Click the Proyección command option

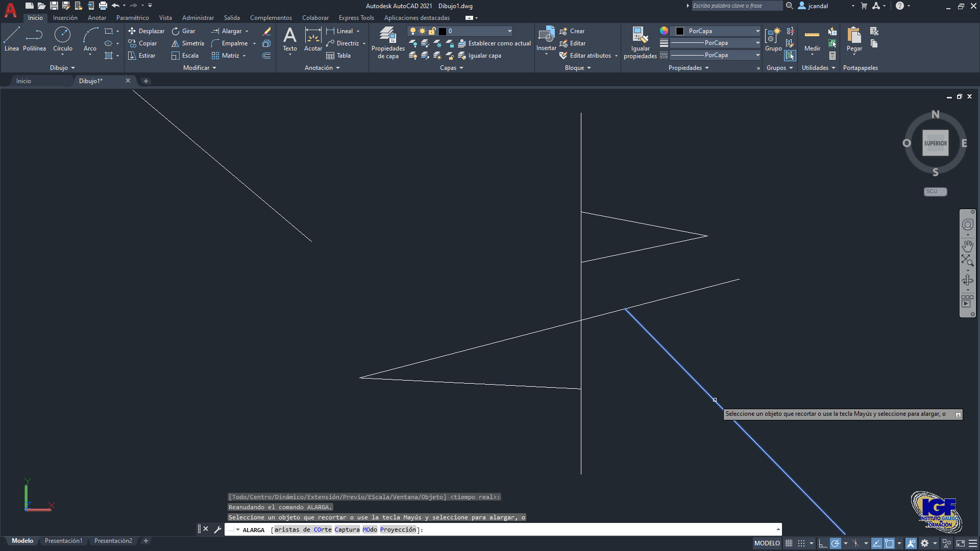point(398,530)
